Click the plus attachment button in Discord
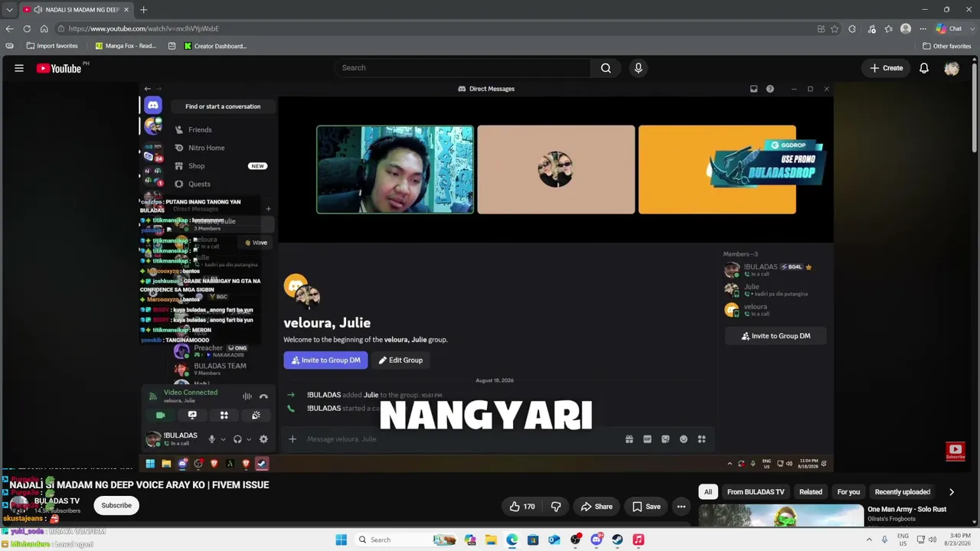 pyautogui.click(x=292, y=439)
